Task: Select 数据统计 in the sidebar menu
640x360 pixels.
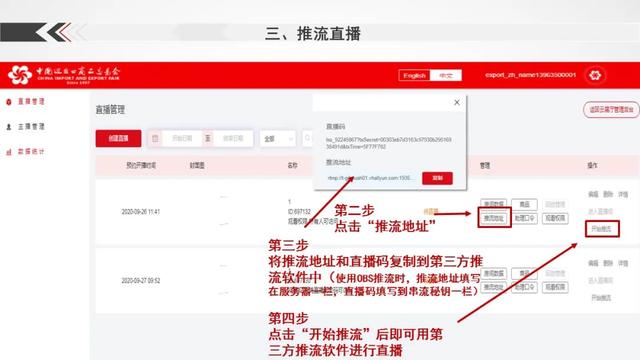Action: pyautogui.click(x=31, y=152)
